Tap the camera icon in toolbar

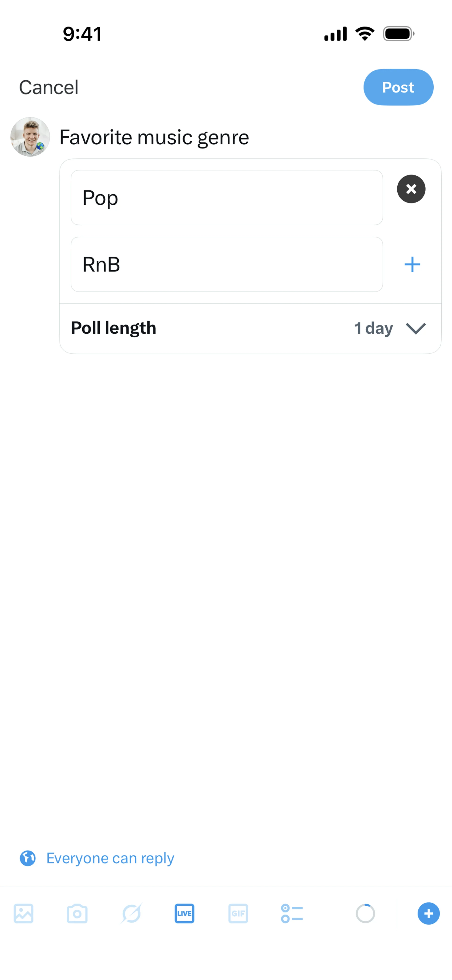[x=77, y=913]
